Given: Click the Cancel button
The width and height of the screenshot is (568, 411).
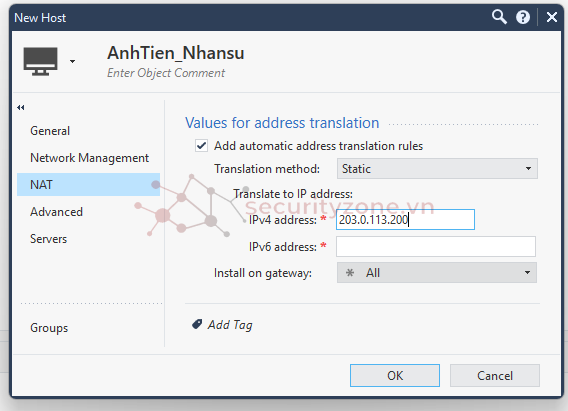Looking at the screenshot, I should [495, 376].
